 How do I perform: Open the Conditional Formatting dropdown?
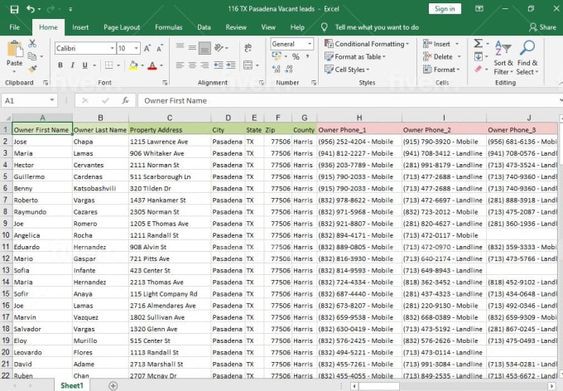click(367, 44)
